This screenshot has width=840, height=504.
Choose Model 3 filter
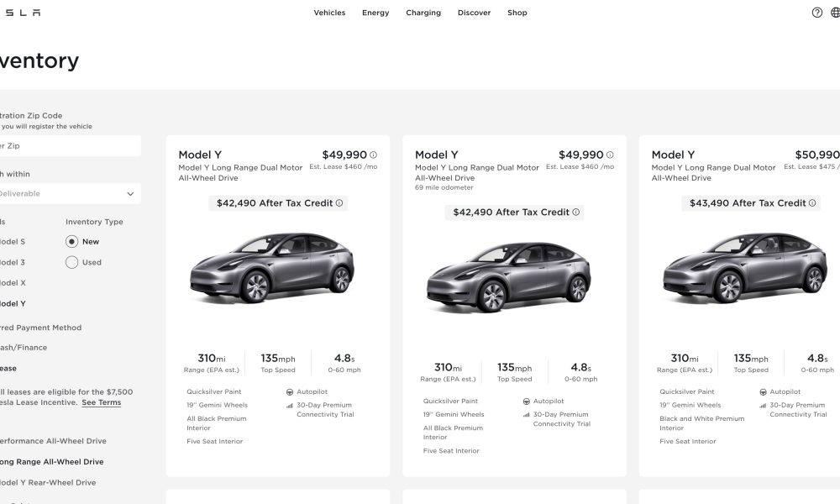pyautogui.click(x=13, y=262)
